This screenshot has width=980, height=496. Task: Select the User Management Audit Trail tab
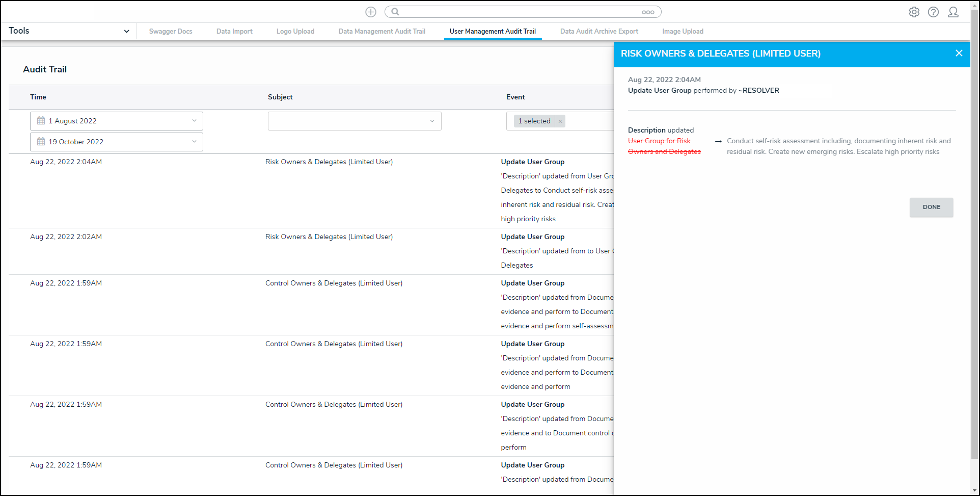(x=493, y=31)
